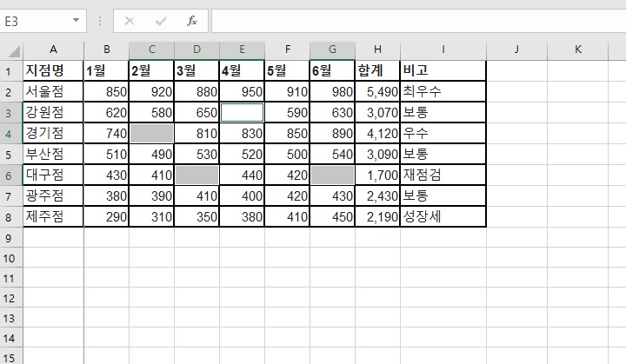Select total cell 3,090

click(377, 154)
